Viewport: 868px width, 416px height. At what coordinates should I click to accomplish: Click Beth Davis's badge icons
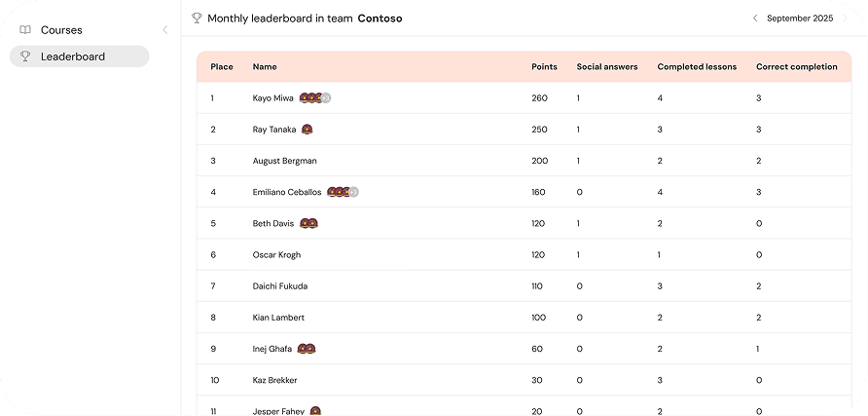tap(308, 223)
